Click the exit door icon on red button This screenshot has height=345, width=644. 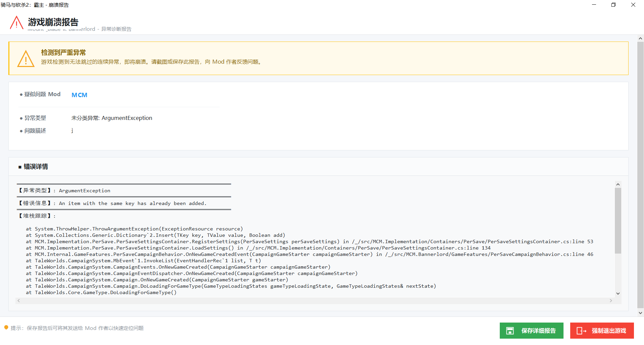580,331
